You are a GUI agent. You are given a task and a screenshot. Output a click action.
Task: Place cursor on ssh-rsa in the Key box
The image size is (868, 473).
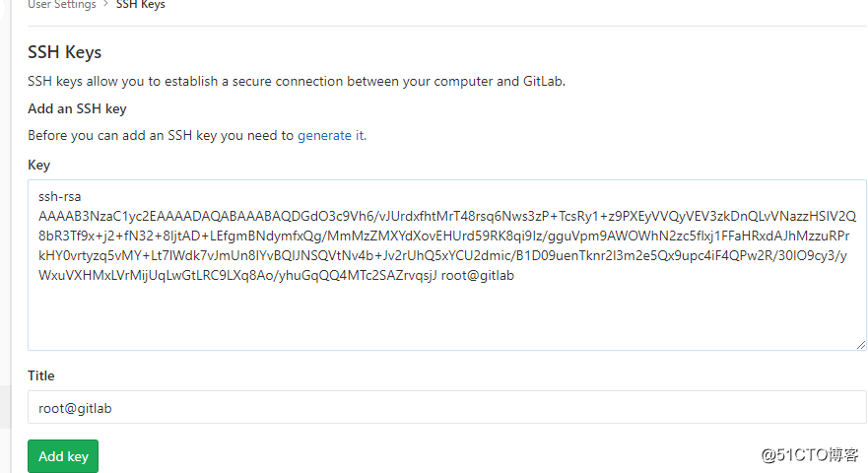point(60,196)
